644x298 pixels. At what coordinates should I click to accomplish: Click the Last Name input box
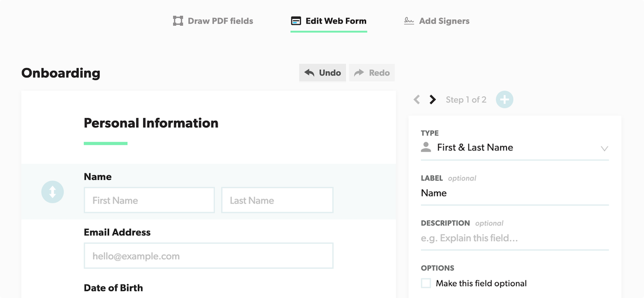point(277,200)
